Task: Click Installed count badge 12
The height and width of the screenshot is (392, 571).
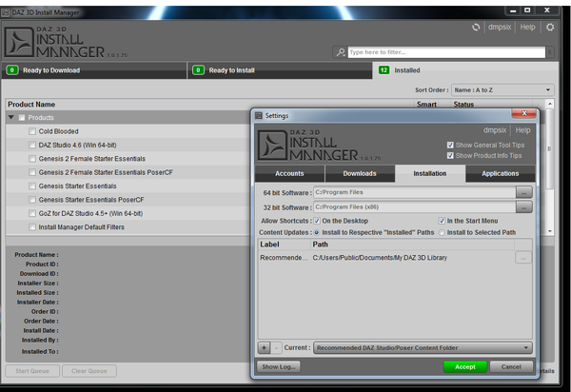Action: 384,70
